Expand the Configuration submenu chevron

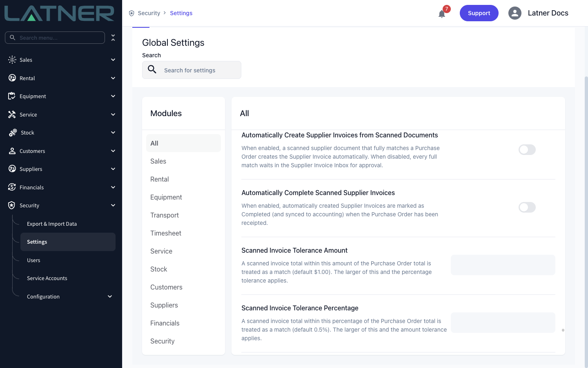110,296
